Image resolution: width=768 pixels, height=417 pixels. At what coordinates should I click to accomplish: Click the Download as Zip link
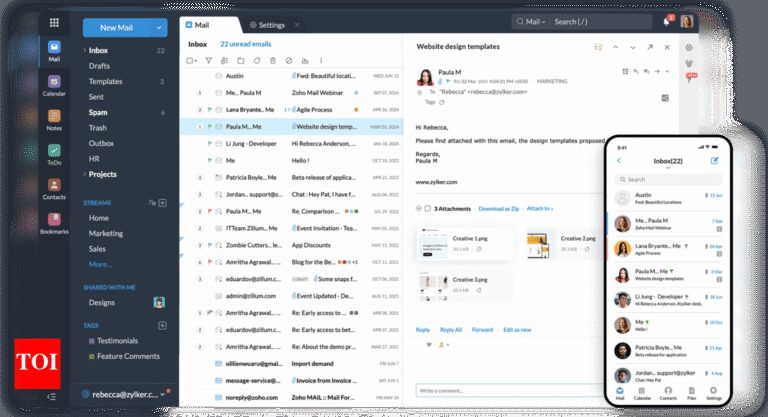(500, 208)
